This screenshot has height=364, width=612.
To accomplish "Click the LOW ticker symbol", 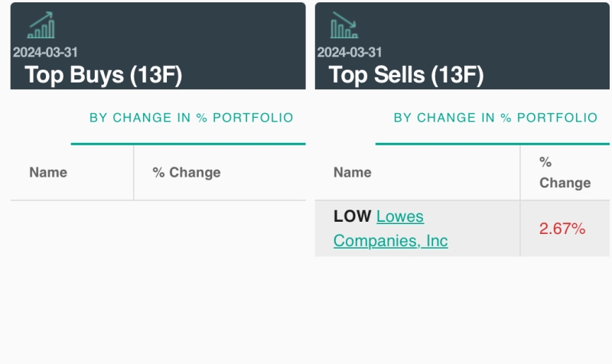I will click(353, 216).
